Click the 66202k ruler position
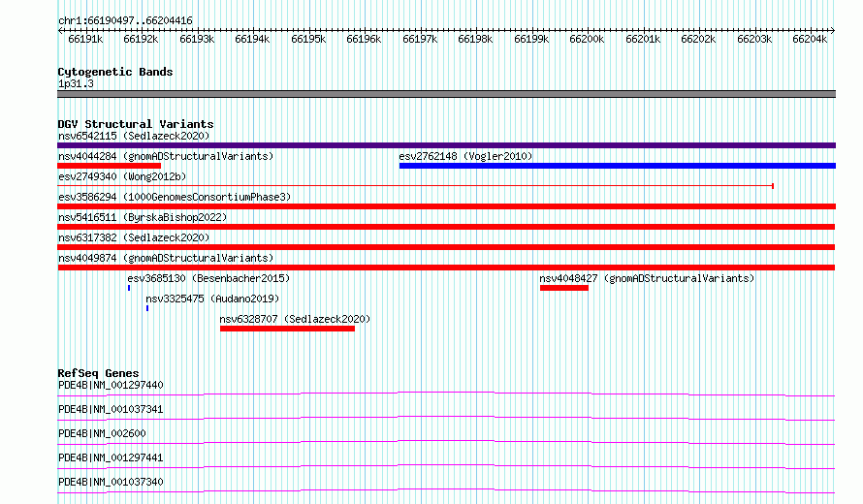This screenshot has height=504, width=863. click(x=698, y=39)
